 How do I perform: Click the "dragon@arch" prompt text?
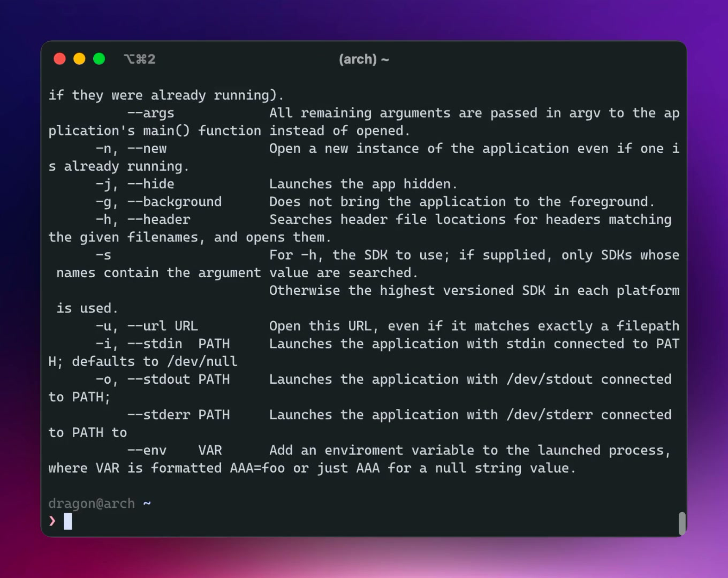point(92,504)
